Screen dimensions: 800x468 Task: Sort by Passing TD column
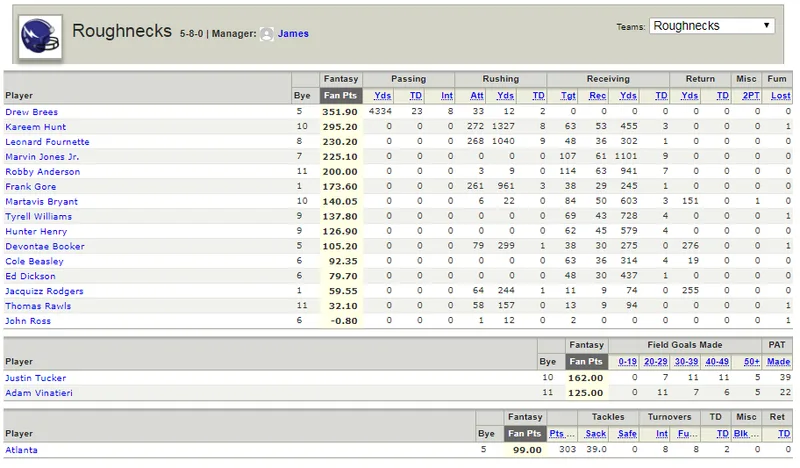pyautogui.click(x=416, y=95)
